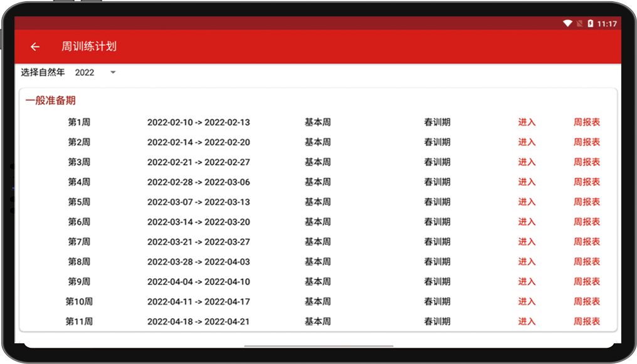
Task: Select the 周训练计划 page title
Action: [x=89, y=46]
